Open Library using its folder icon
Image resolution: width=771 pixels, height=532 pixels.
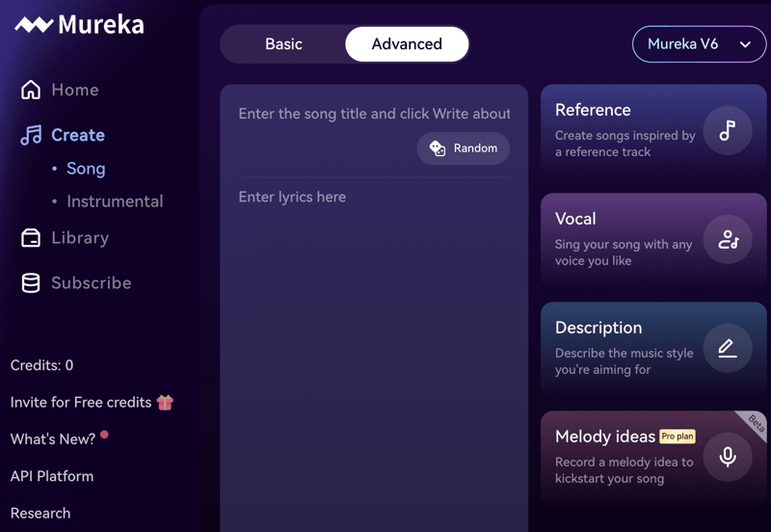[x=31, y=238]
